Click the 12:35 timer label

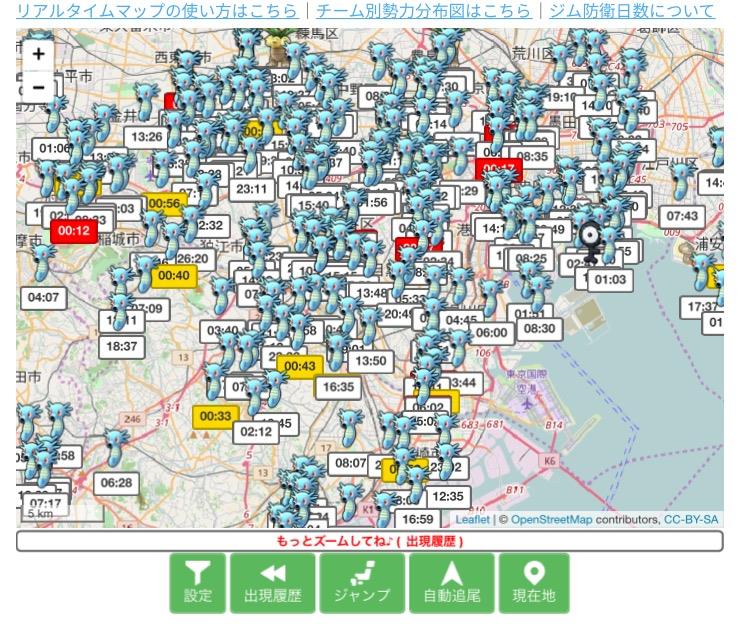click(448, 497)
